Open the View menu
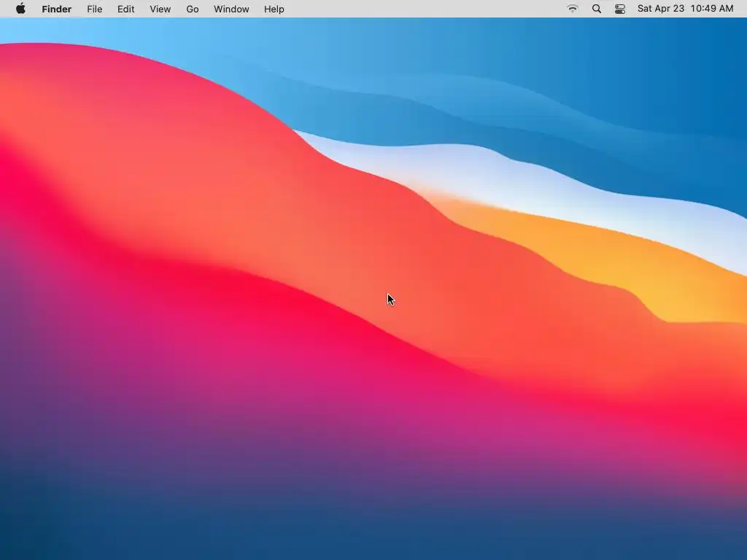 coord(160,9)
